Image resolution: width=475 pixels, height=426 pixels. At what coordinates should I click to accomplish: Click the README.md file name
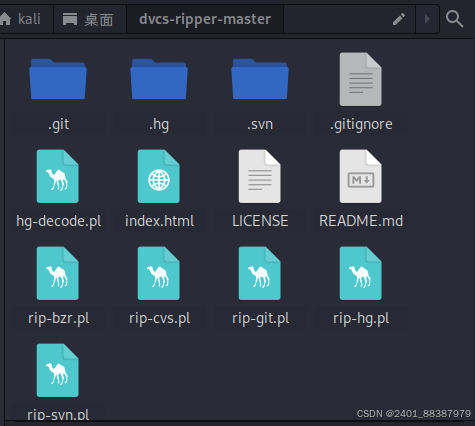pyautogui.click(x=361, y=221)
